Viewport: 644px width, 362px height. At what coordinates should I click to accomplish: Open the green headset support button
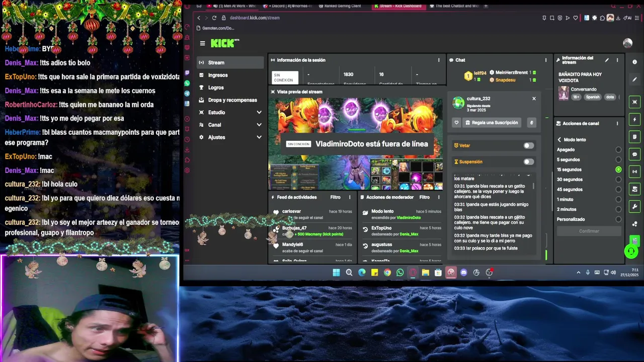631,251
